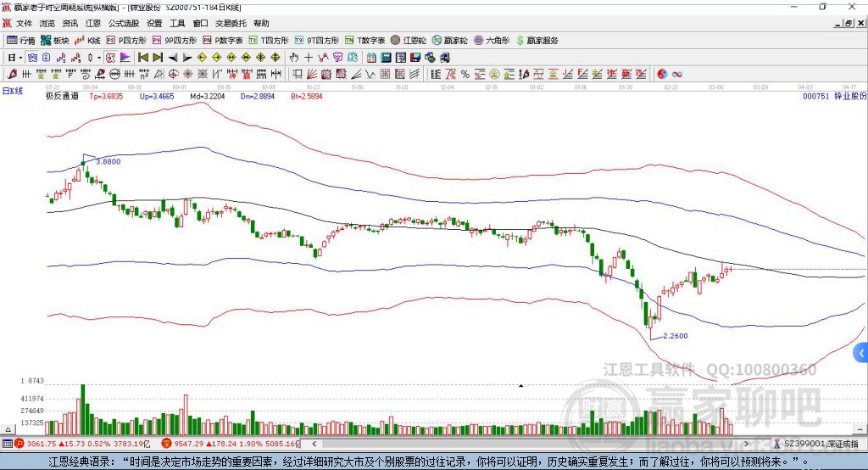Image resolution: width=868 pixels, height=470 pixels.
Task: Expand the blue side-panel chevron tab
Action: 861,353
